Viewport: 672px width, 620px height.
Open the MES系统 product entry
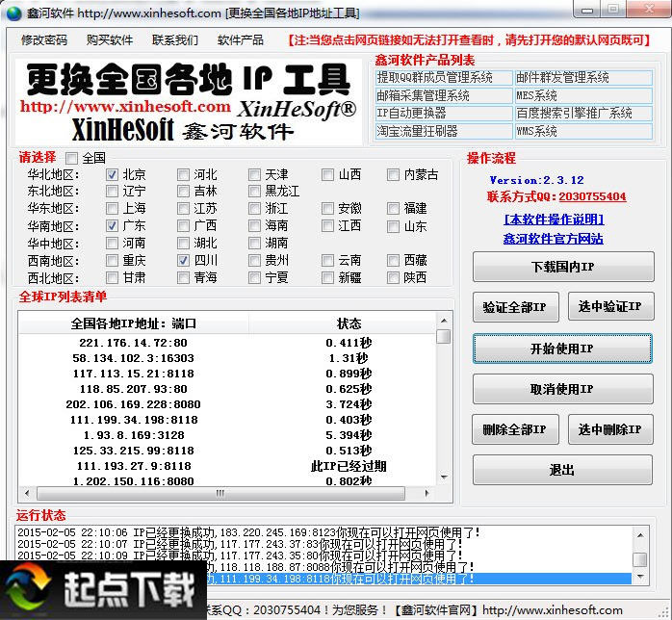tap(583, 95)
